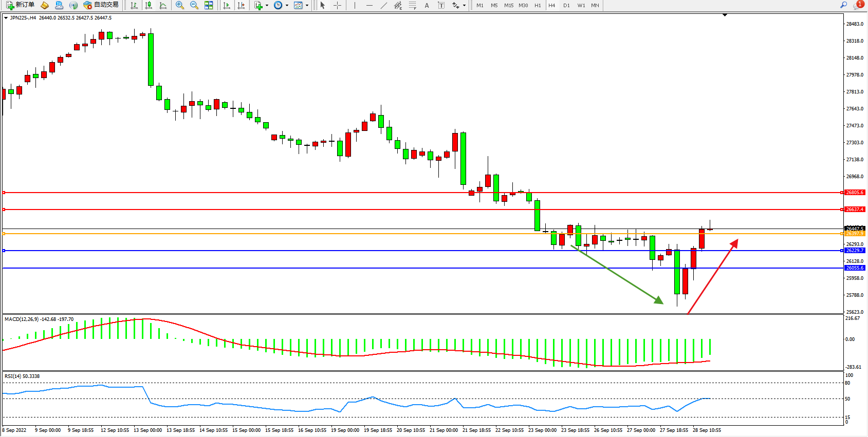Click the zoom out magnifier
This screenshot has width=868, height=437.
[194, 5]
